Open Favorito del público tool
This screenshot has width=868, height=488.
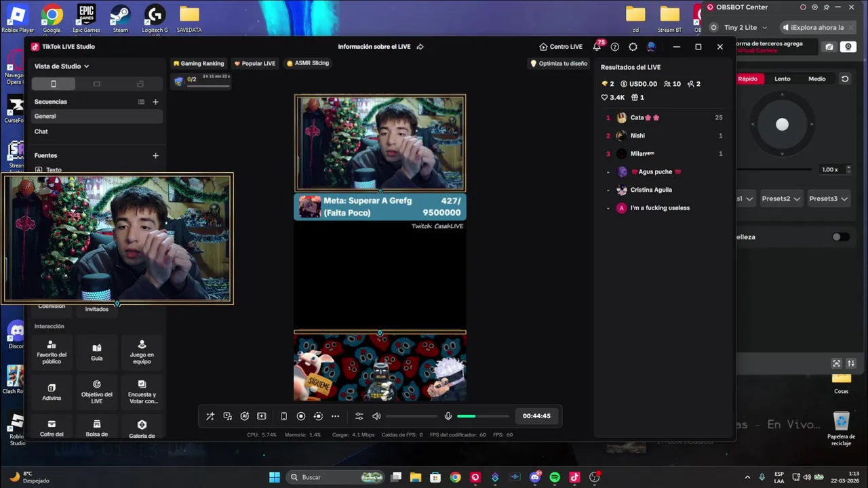click(52, 352)
